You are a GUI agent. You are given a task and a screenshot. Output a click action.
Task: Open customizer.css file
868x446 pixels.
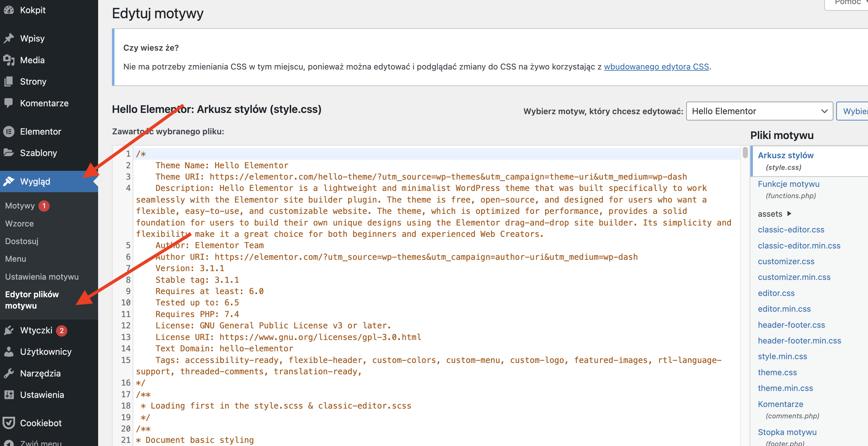(x=786, y=261)
